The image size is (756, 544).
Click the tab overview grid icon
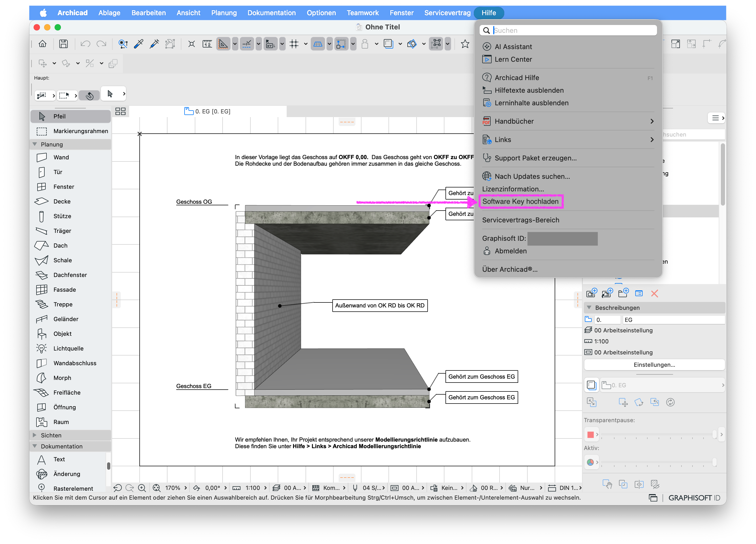click(120, 111)
